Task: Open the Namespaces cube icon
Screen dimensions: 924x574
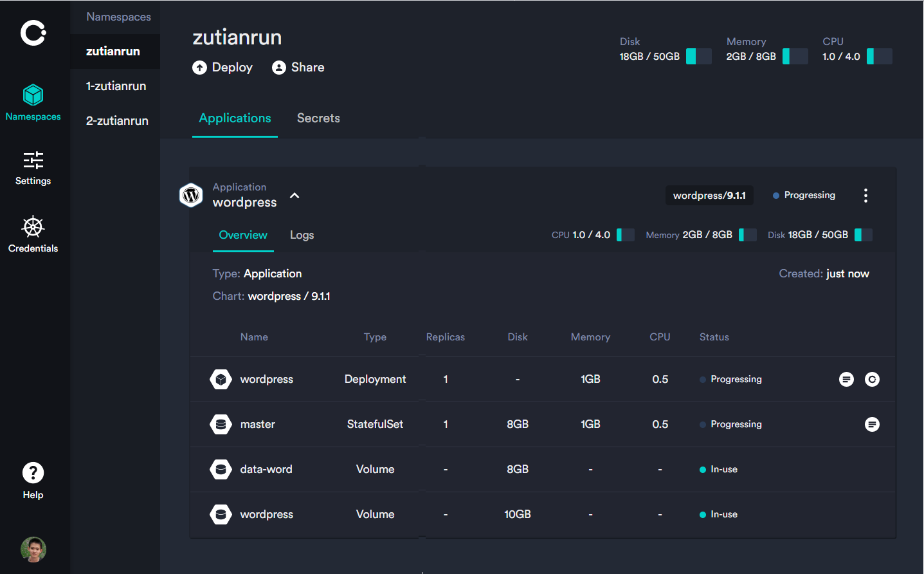Action: [x=33, y=95]
